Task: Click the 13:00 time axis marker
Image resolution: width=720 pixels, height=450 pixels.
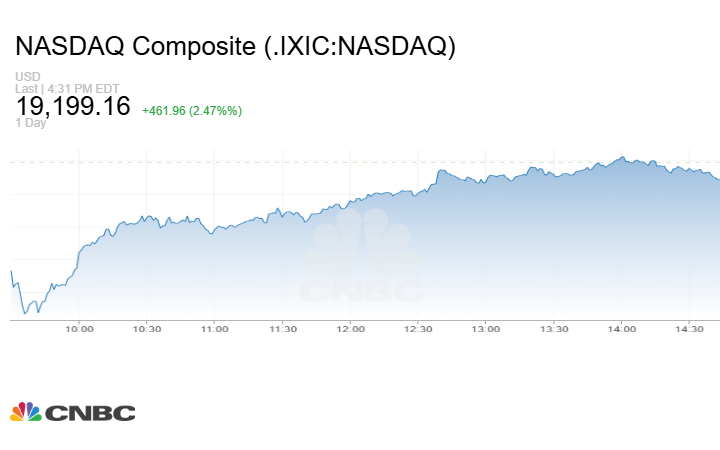Action: click(x=486, y=328)
